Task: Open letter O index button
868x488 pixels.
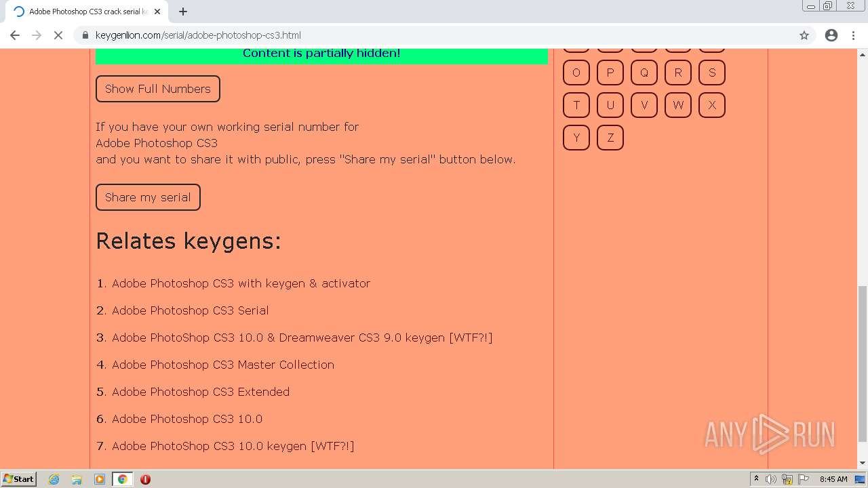Action: tap(576, 73)
